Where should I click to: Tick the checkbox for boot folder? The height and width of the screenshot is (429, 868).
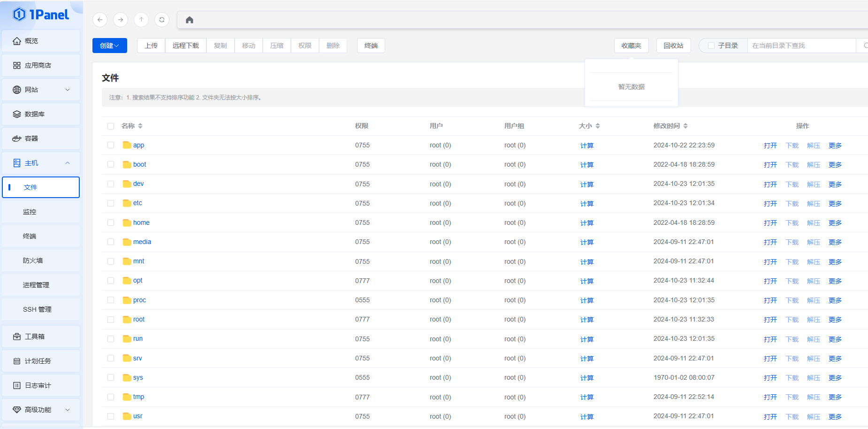click(111, 164)
